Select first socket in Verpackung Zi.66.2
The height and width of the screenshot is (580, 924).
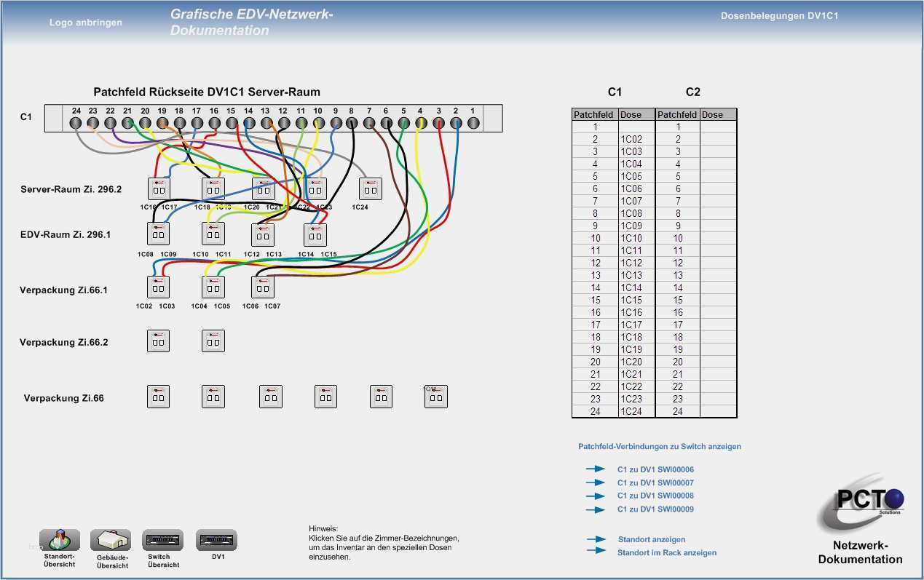coord(158,341)
